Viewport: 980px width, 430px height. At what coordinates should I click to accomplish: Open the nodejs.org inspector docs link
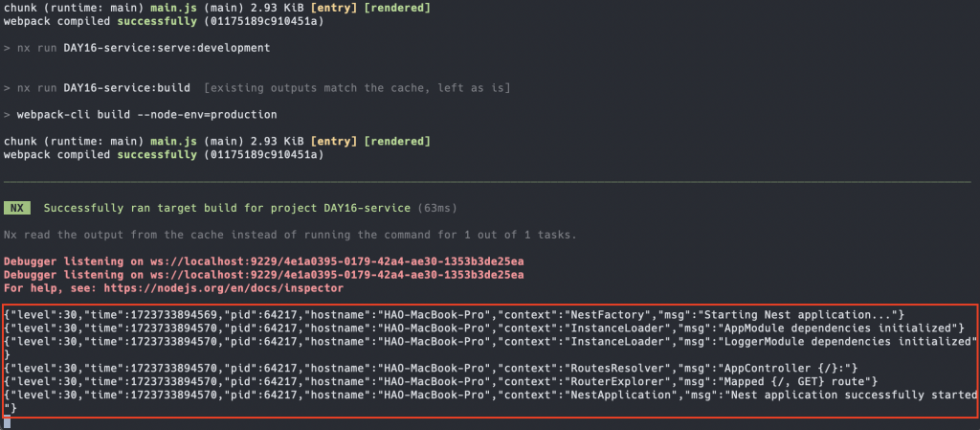(x=223, y=289)
